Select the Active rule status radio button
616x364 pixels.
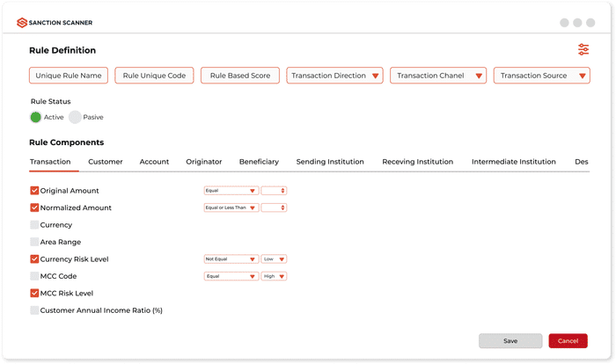[x=36, y=117]
